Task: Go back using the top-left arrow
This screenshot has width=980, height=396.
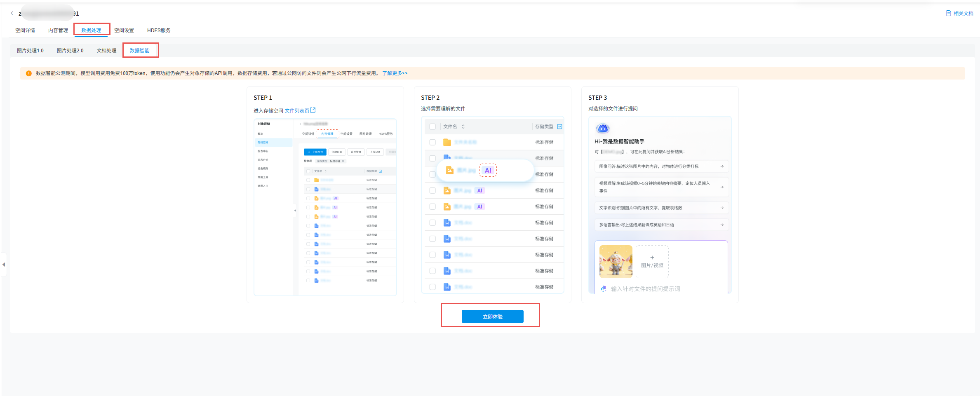Action: coord(12,14)
